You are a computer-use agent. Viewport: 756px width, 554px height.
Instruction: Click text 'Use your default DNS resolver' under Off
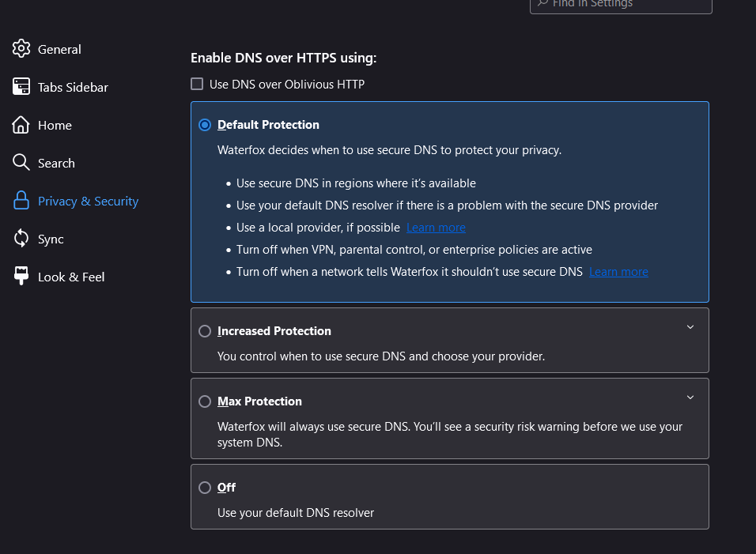tap(296, 513)
